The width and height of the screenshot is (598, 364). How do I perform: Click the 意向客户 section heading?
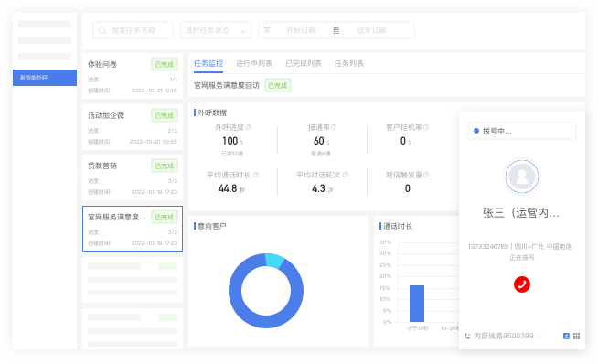point(212,226)
